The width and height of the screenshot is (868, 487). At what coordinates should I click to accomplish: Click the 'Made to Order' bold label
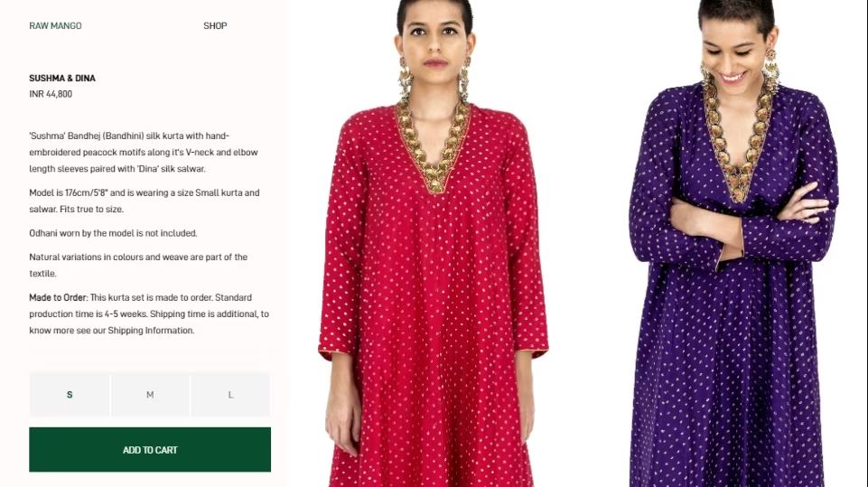pyautogui.click(x=58, y=297)
